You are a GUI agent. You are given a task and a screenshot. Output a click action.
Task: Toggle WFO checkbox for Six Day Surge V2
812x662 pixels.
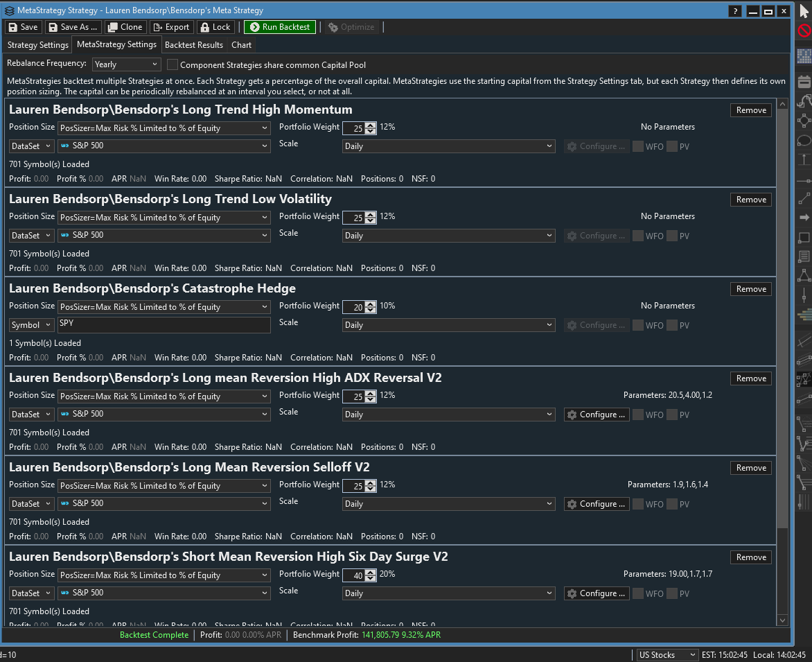tap(638, 593)
